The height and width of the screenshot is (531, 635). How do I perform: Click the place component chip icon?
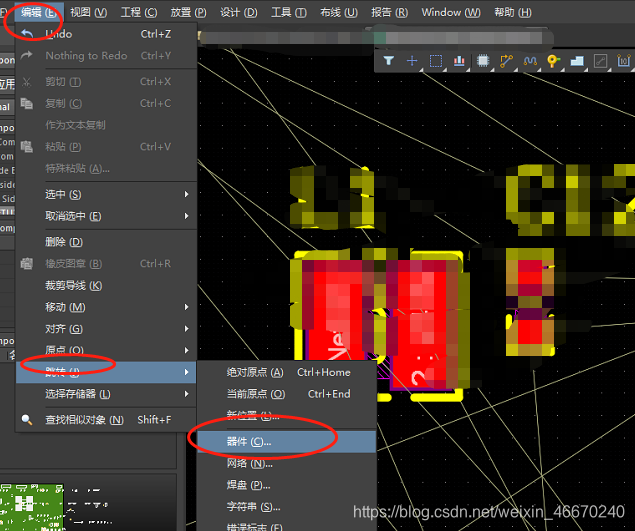pyautogui.click(x=483, y=61)
